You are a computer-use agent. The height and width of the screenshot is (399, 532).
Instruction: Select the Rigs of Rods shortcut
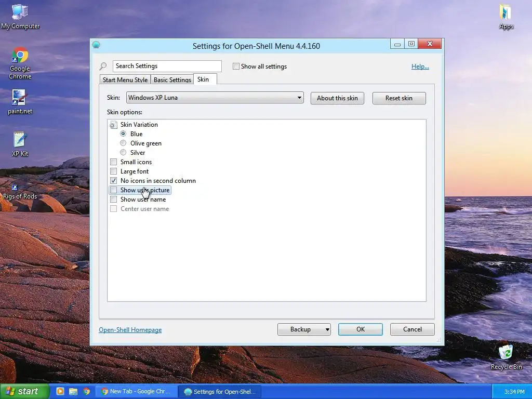click(x=20, y=192)
